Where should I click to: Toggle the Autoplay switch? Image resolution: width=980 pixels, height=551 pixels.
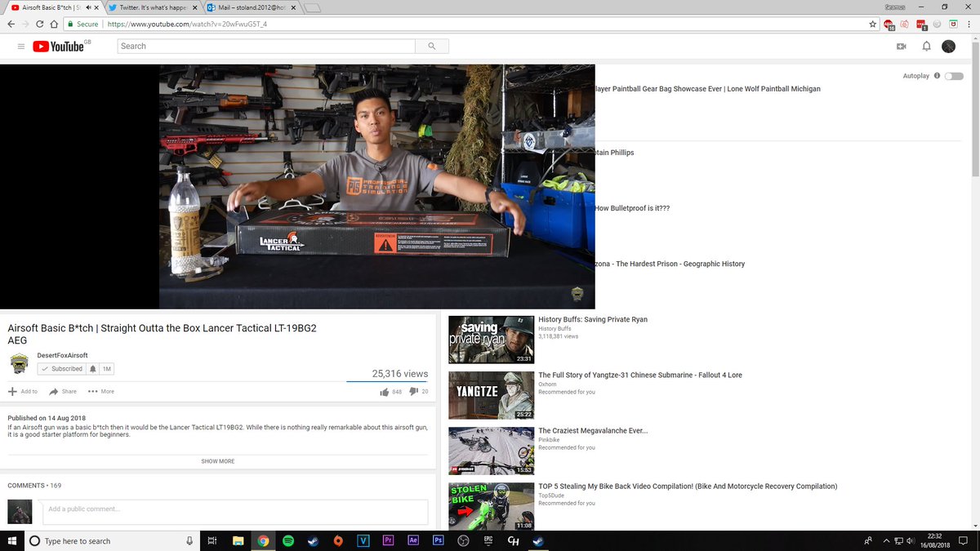point(954,76)
